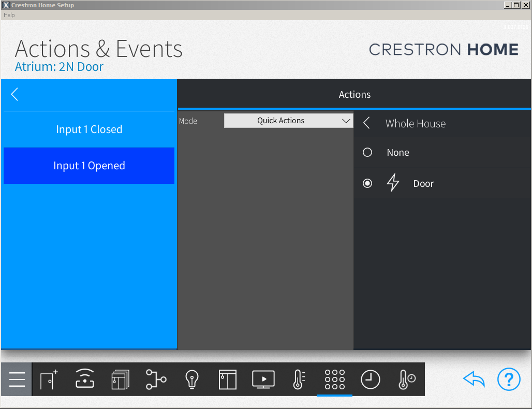
Task: Open the Mode Quick Actions dropdown
Action: point(288,121)
